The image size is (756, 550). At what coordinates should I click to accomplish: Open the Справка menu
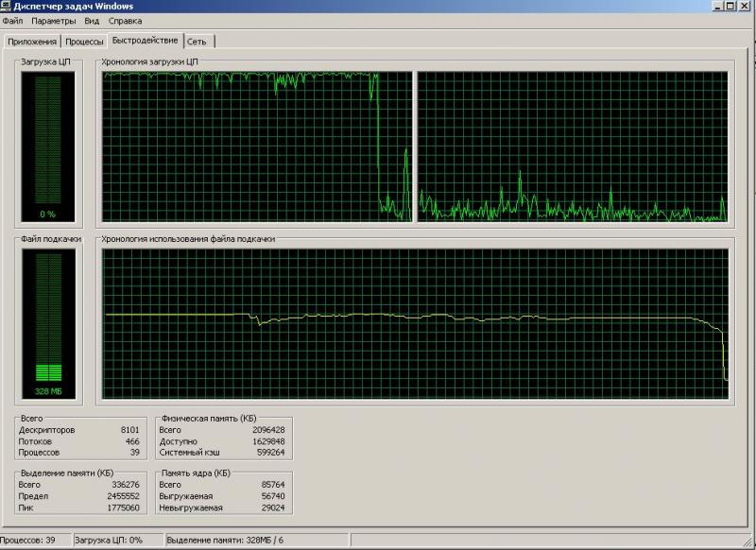click(126, 20)
